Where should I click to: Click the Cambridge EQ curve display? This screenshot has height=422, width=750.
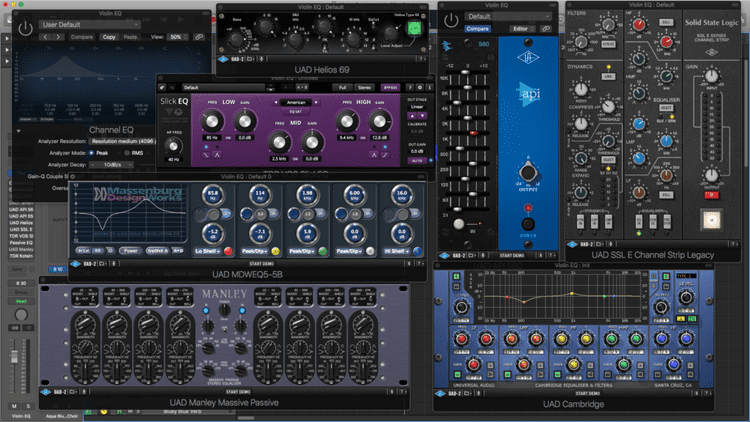562,297
